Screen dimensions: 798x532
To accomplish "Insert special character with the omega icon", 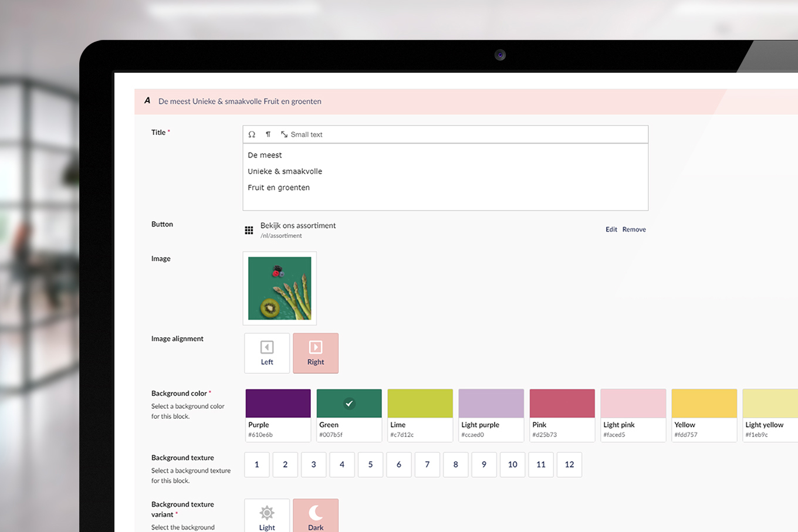I will click(x=252, y=134).
